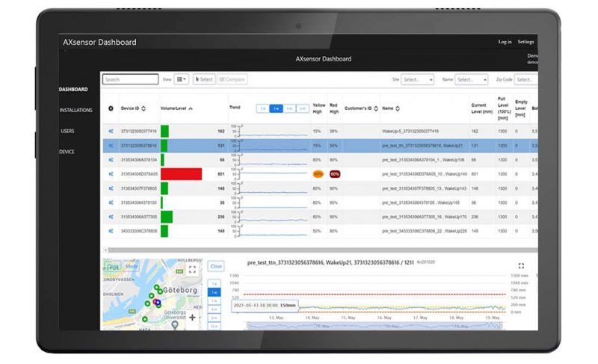Select the 3m trend range toggle

[303, 108]
